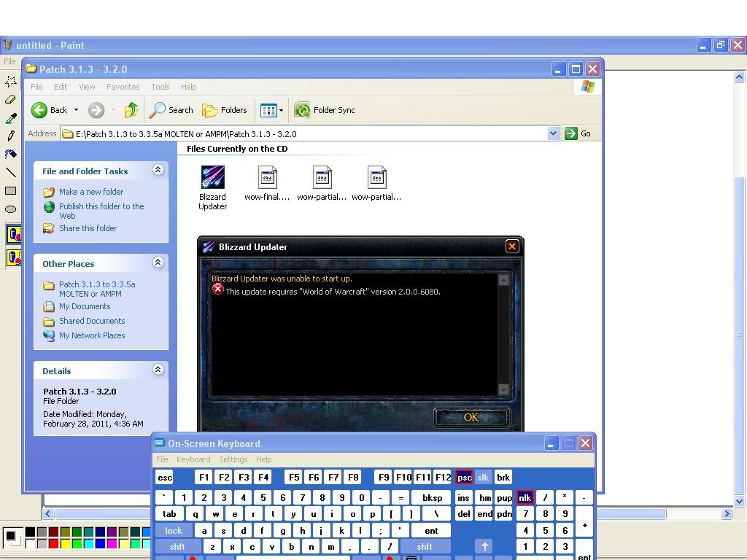Open the Favorites menu in Explorer
Screen dimensions: 747x560
pos(123,87)
